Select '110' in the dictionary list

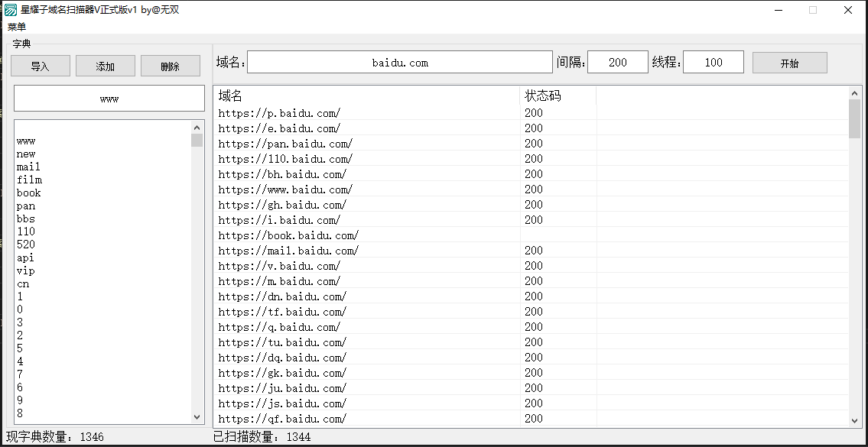click(26, 232)
